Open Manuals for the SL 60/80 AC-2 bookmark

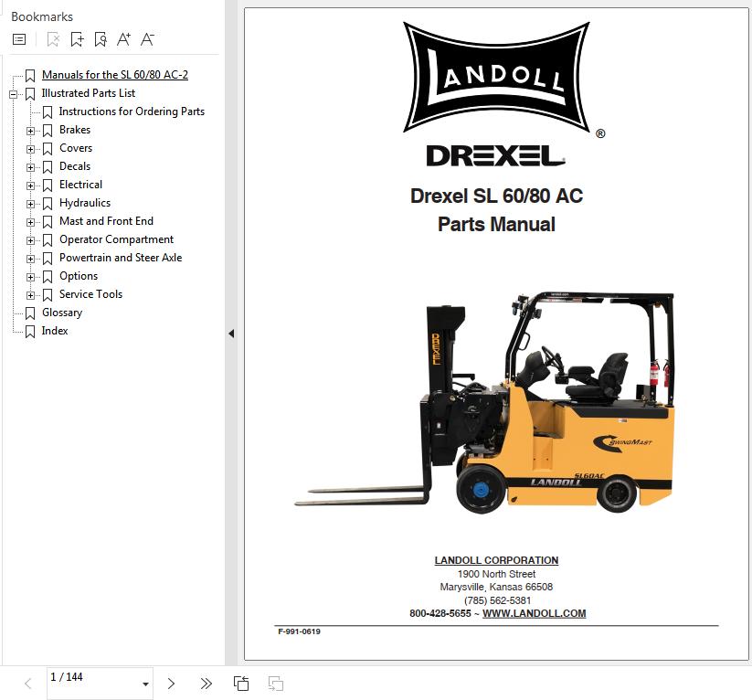point(115,75)
